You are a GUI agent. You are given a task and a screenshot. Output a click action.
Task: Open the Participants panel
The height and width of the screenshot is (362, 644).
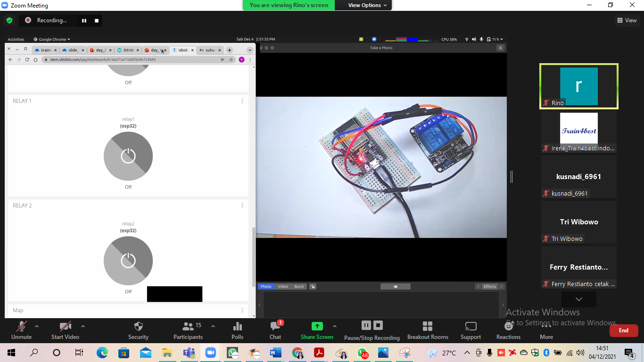coord(188,327)
